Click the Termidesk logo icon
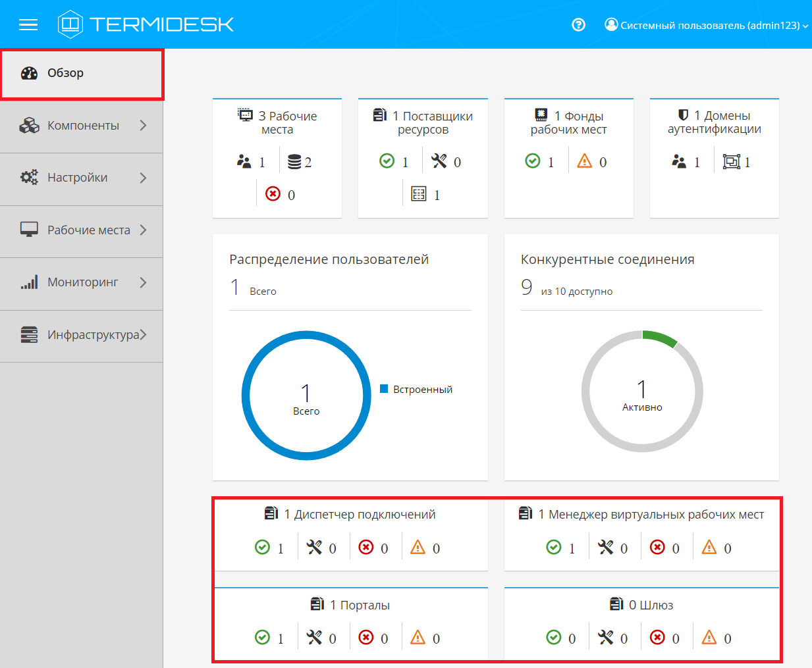 (70, 24)
